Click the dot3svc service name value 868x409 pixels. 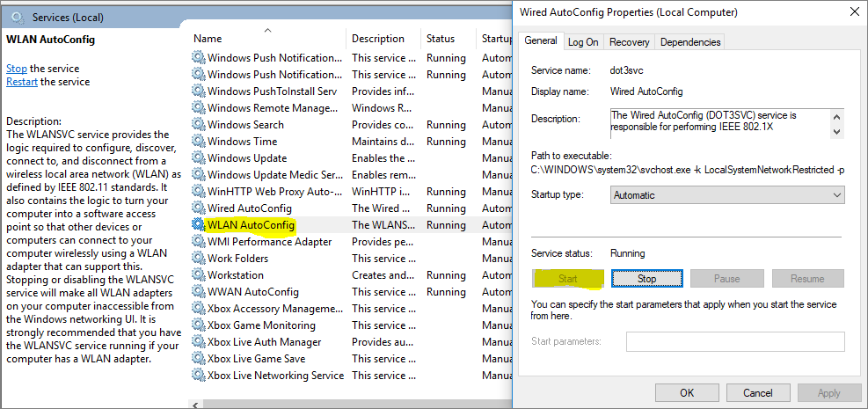(627, 70)
